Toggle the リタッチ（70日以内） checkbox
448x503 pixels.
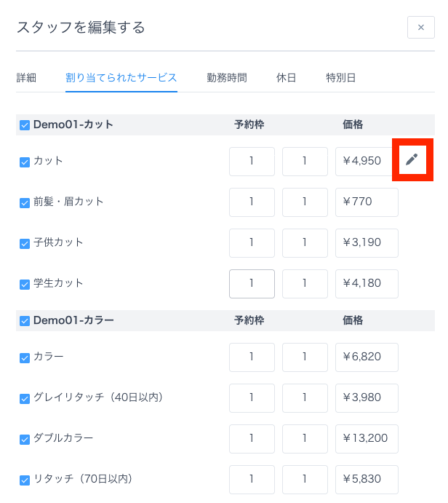pyautogui.click(x=25, y=480)
